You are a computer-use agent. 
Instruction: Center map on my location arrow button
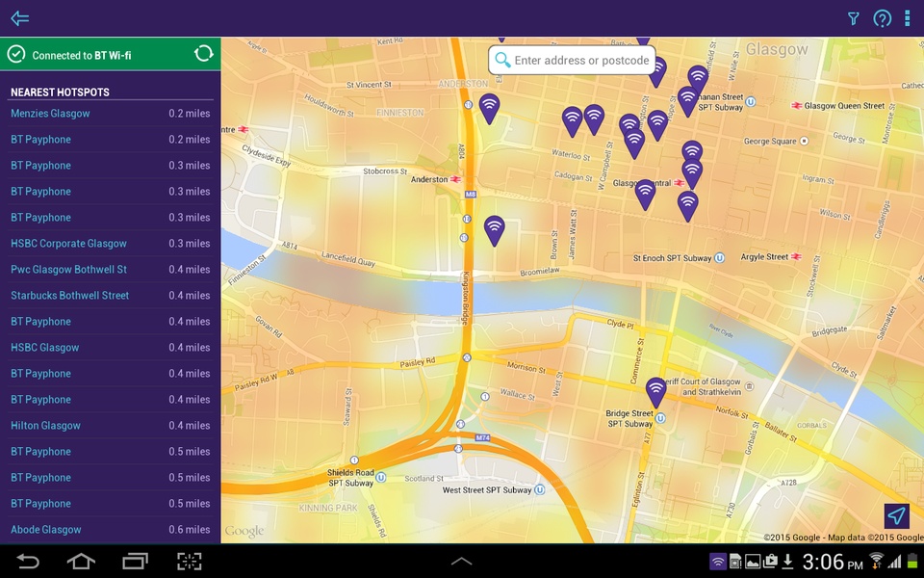pyautogui.click(x=896, y=516)
